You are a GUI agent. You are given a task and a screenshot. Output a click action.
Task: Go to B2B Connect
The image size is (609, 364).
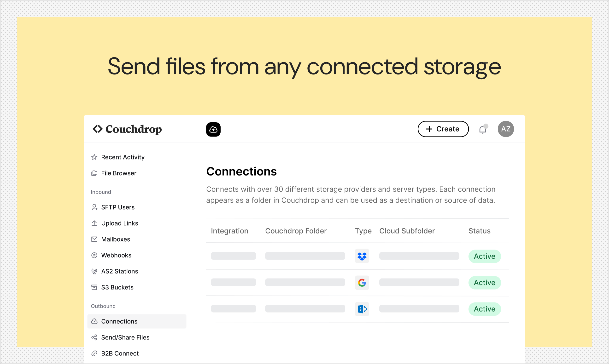click(120, 353)
